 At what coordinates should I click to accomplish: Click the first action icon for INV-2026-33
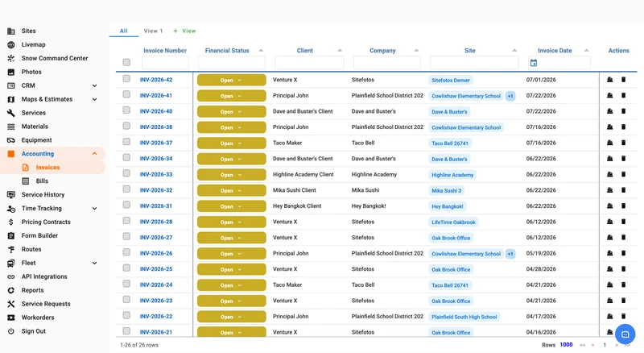610,174
